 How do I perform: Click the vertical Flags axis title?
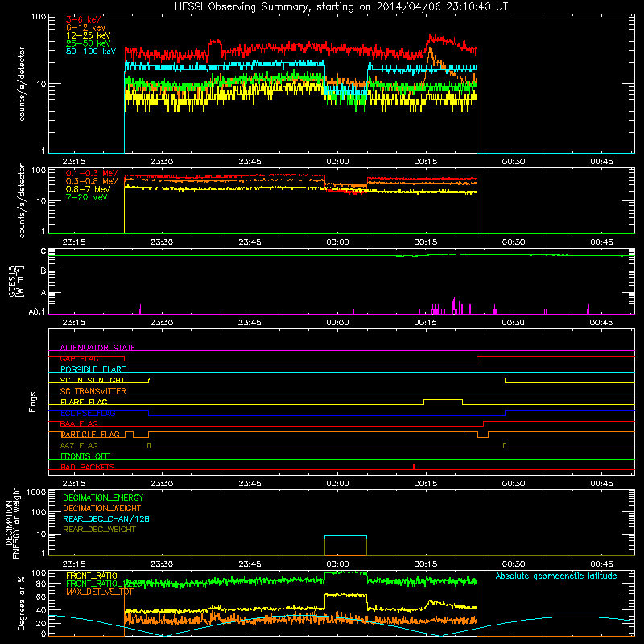33,402
